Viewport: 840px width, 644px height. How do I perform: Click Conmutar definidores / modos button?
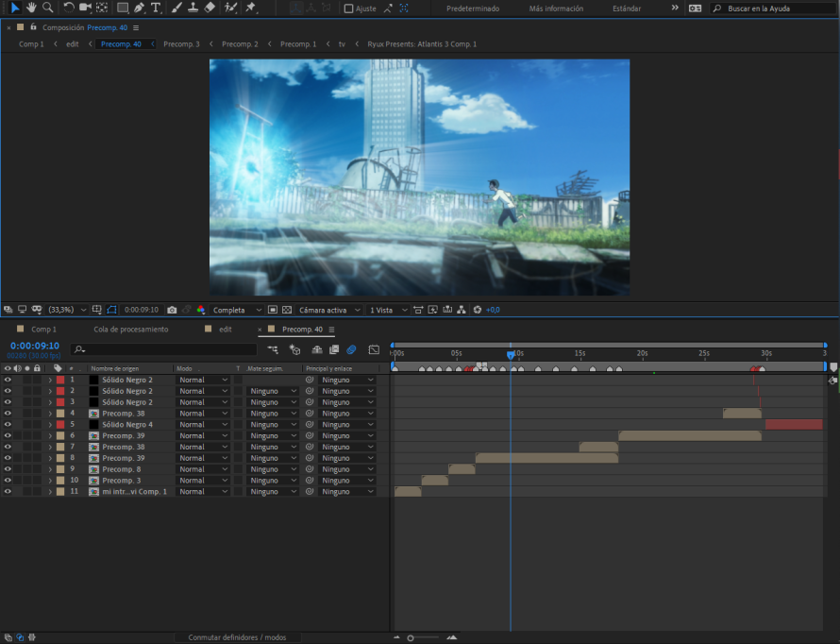tap(237, 637)
